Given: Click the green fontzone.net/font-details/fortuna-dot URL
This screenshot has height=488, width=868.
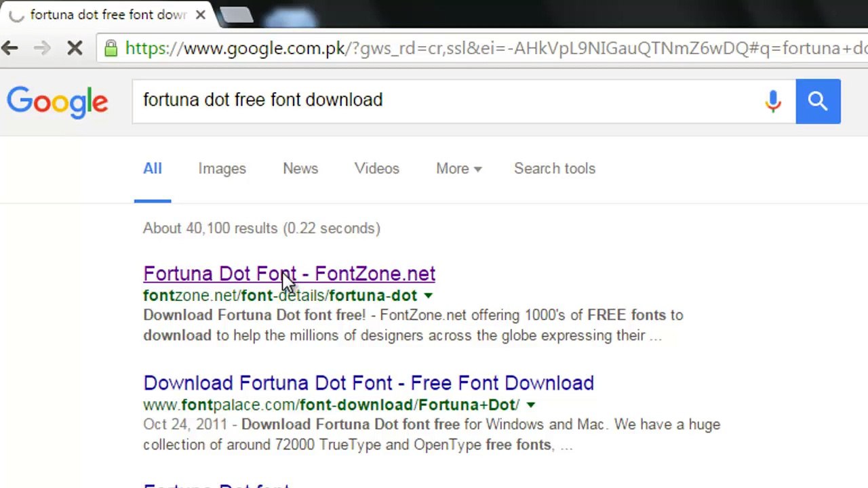Looking at the screenshot, I should (x=280, y=296).
